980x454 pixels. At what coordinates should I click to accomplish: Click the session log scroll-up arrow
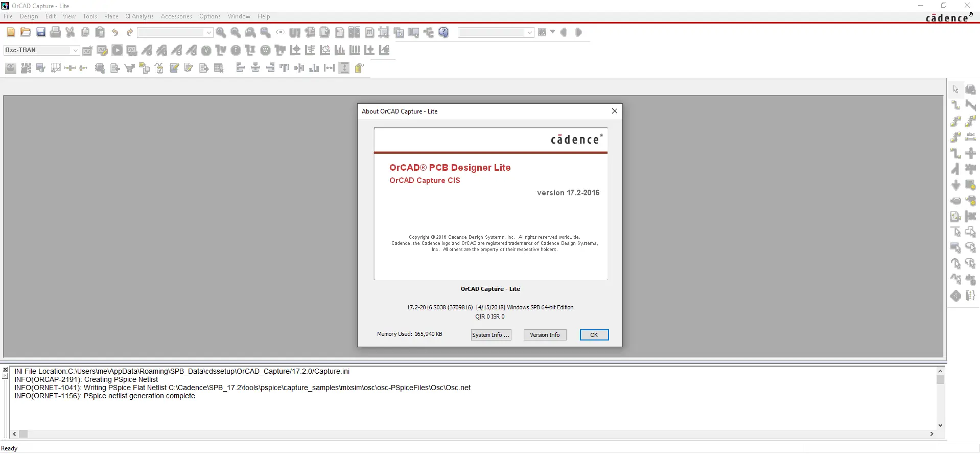click(x=940, y=371)
